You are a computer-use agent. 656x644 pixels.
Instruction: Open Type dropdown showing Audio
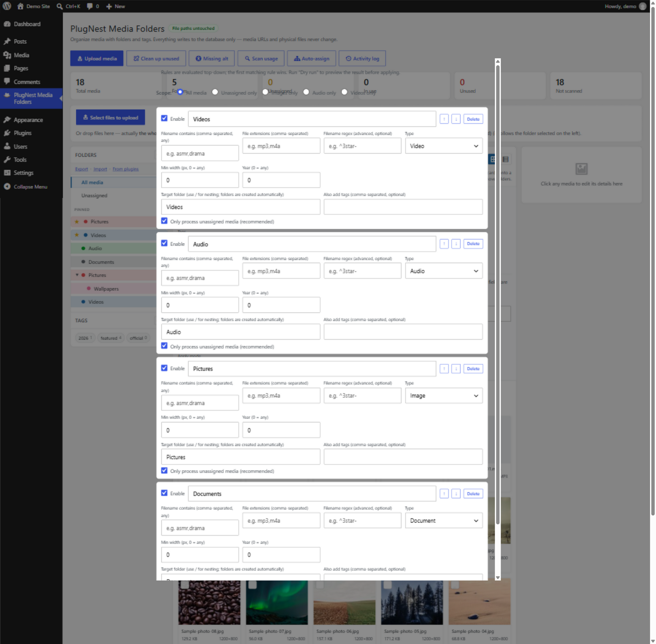coord(444,271)
